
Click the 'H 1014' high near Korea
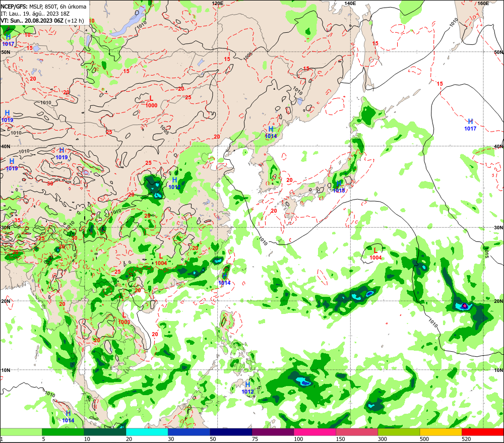[271, 132]
